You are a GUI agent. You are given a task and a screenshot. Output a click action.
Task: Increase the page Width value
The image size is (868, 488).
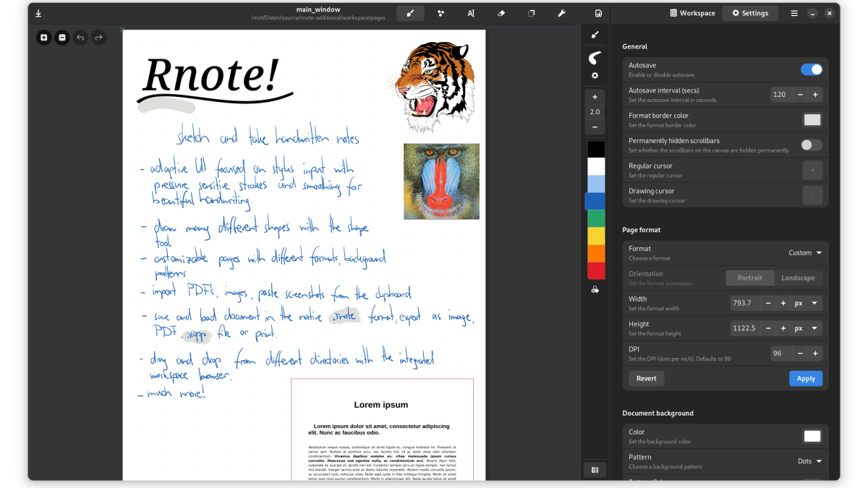(783, 303)
